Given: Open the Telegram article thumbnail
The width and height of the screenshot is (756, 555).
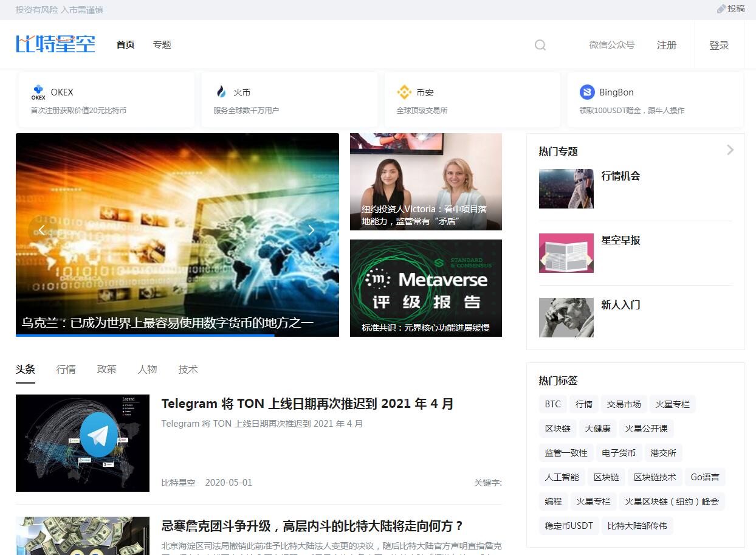Looking at the screenshot, I should point(83,443).
